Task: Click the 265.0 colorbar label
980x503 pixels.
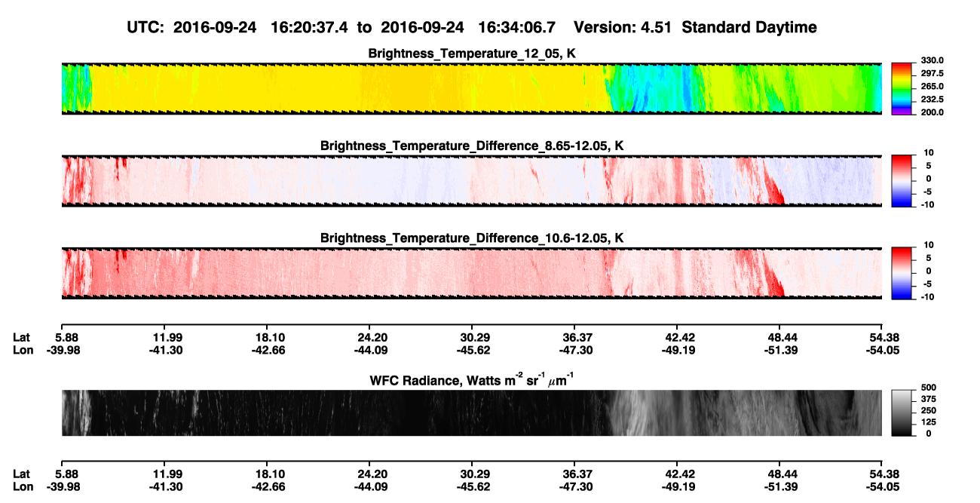Action: click(931, 86)
